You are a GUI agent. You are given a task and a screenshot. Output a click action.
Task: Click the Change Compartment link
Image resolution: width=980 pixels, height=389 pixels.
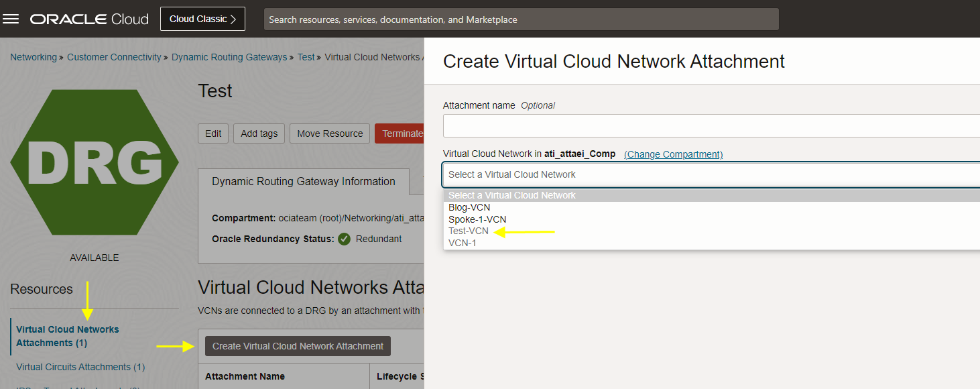[673, 154]
